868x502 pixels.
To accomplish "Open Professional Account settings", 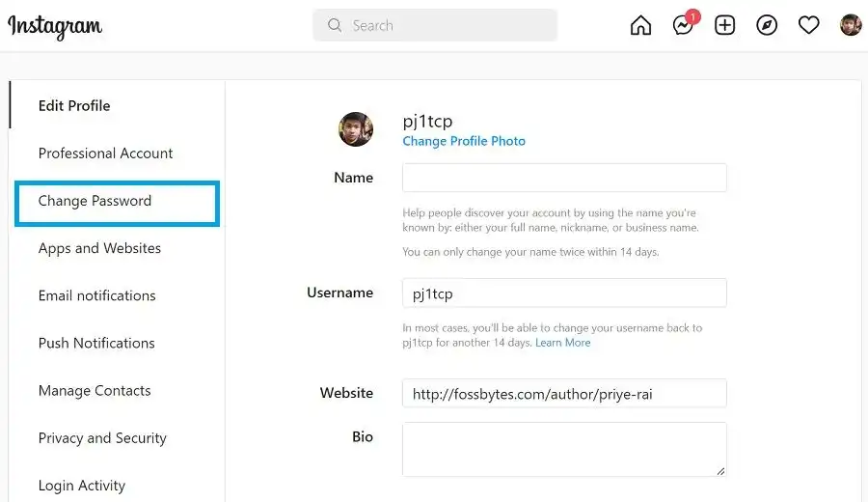I will pyautogui.click(x=105, y=153).
